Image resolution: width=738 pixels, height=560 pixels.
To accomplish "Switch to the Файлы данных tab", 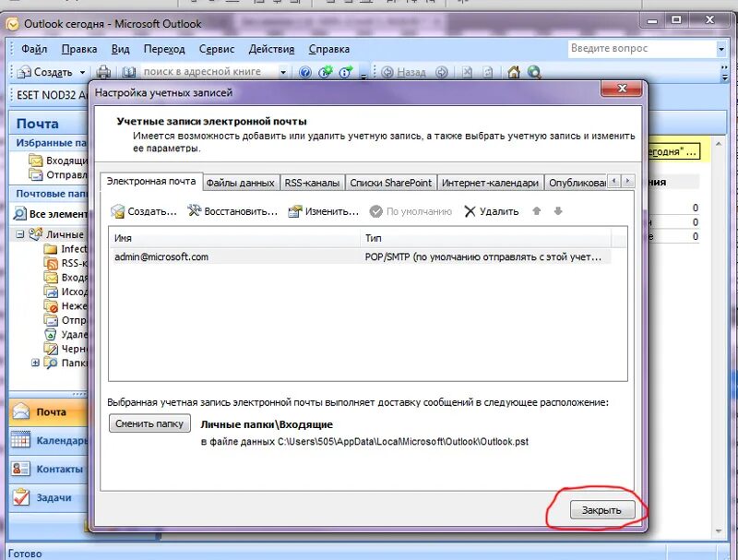I will pyautogui.click(x=240, y=183).
